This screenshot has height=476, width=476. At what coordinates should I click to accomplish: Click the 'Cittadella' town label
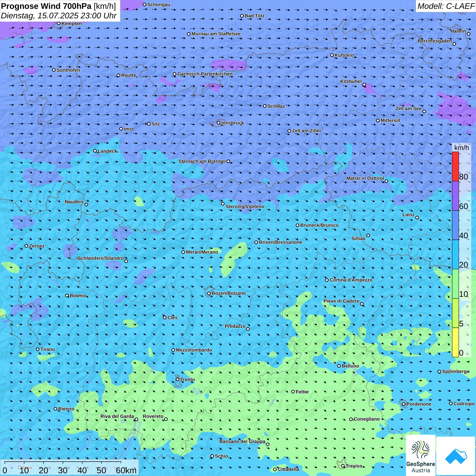tap(288, 469)
